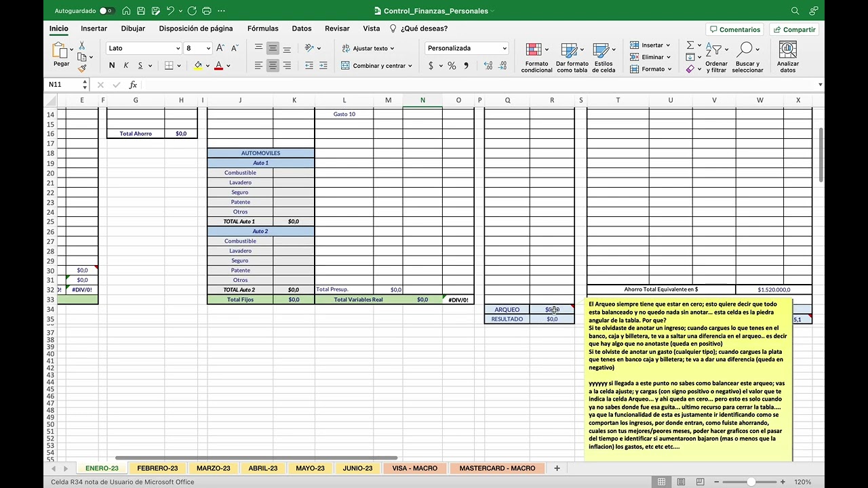868x488 pixels.
Task: Align text right
Action: (287, 66)
